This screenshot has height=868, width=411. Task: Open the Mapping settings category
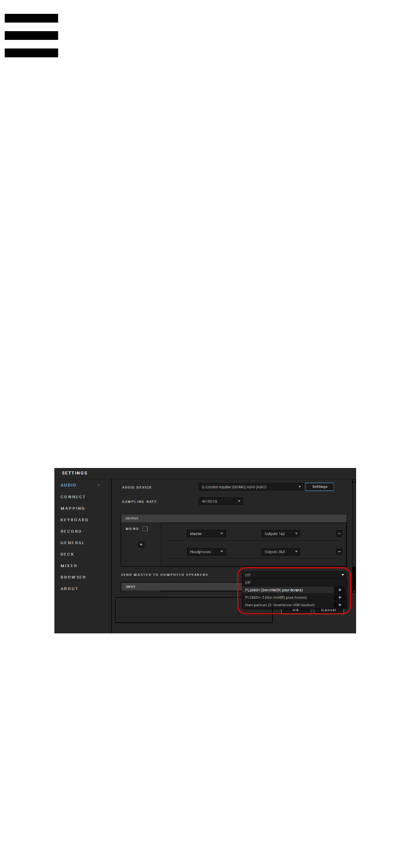click(73, 508)
